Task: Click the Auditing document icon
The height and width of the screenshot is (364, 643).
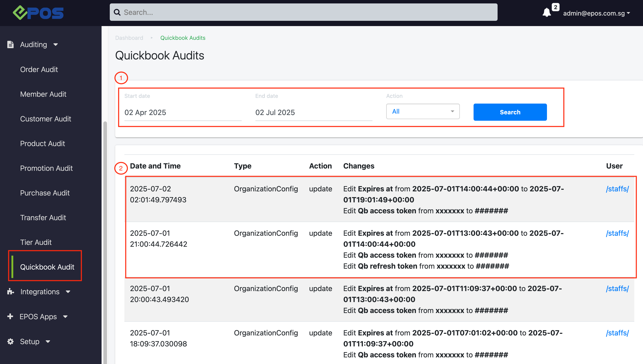Action: click(x=11, y=45)
